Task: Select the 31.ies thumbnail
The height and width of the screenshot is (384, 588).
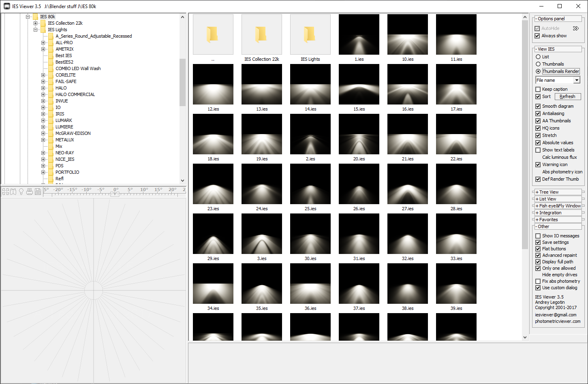Action: pos(359,234)
